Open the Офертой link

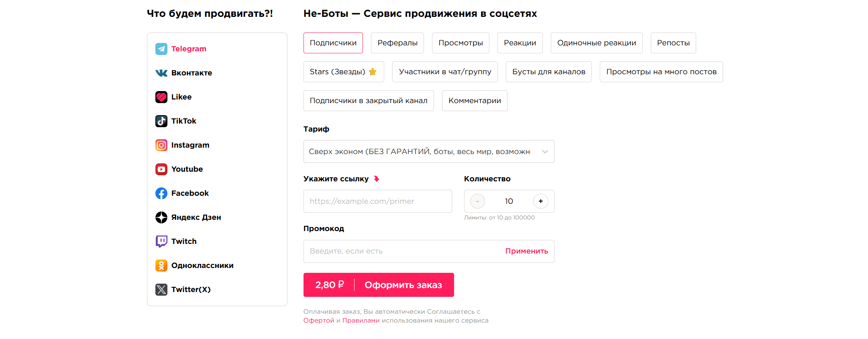tap(319, 321)
